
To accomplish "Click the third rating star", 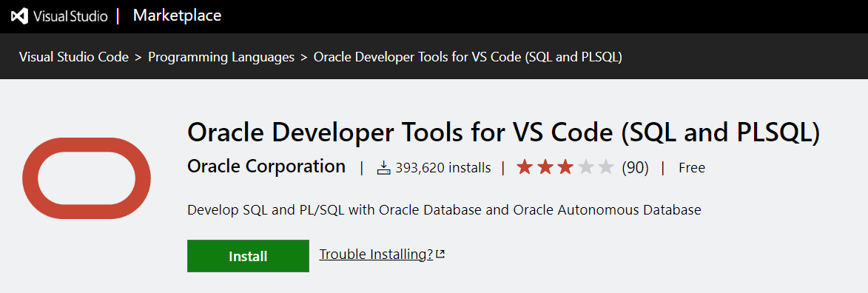I will (x=565, y=167).
